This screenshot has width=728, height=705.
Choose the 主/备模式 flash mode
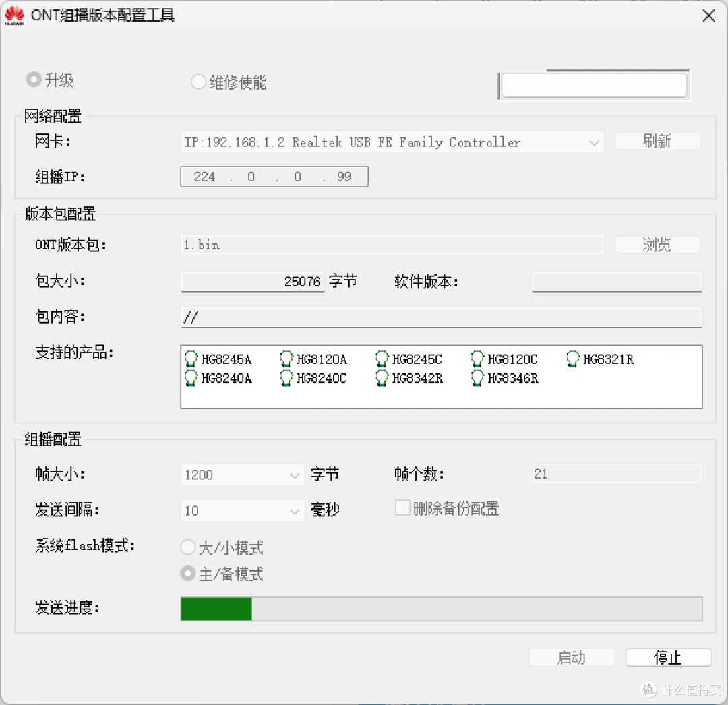tap(187, 573)
